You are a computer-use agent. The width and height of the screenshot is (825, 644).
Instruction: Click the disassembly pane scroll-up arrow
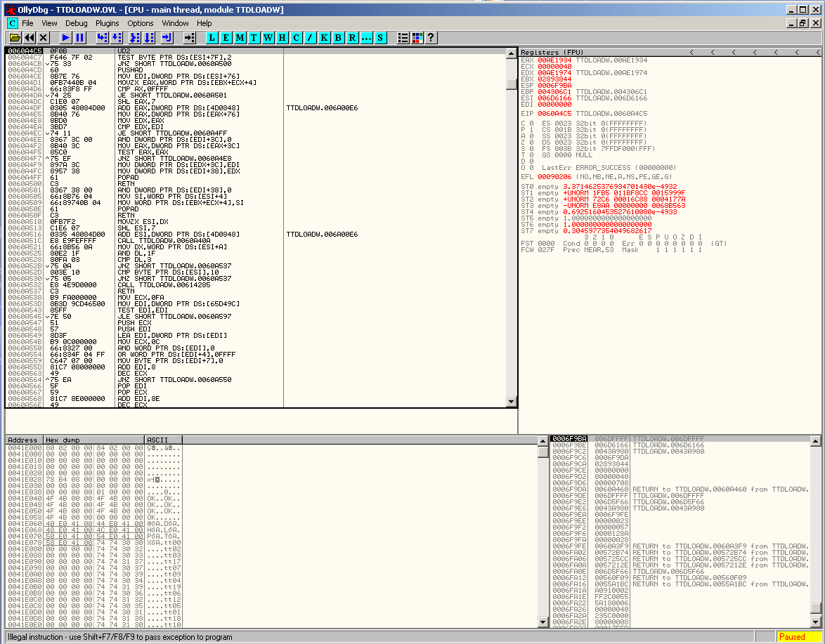click(512, 53)
